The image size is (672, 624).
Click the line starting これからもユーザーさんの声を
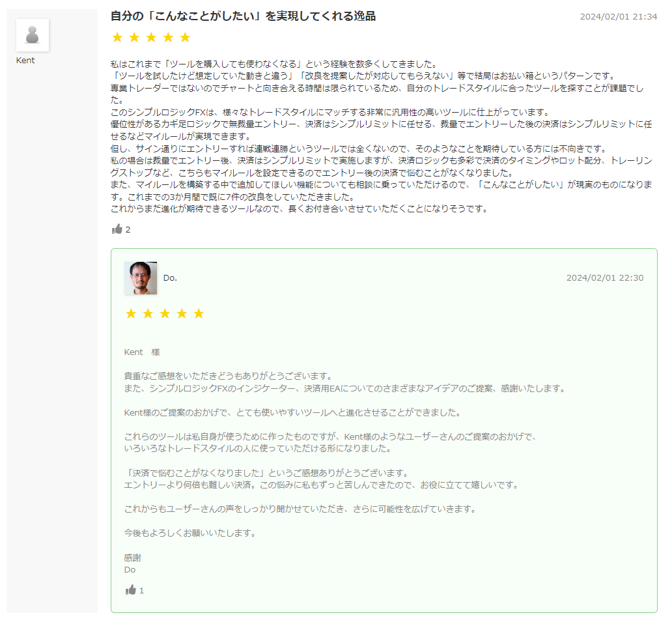(x=300, y=509)
